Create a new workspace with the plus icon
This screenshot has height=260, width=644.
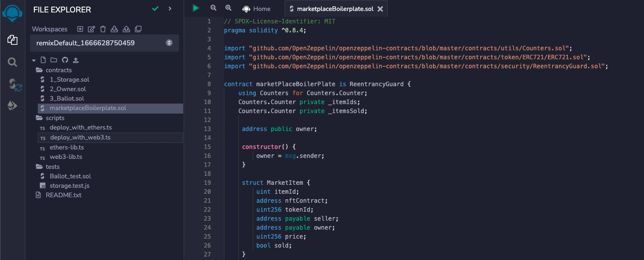point(80,29)
